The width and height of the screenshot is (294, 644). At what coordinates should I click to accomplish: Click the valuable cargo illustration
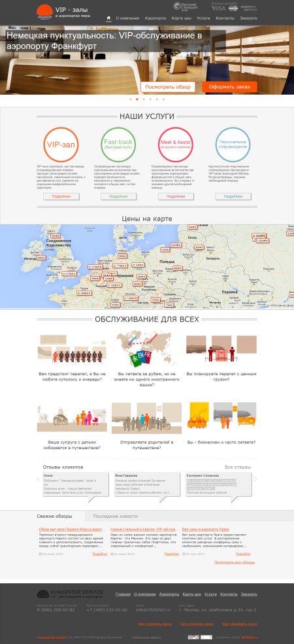point(221,348)
